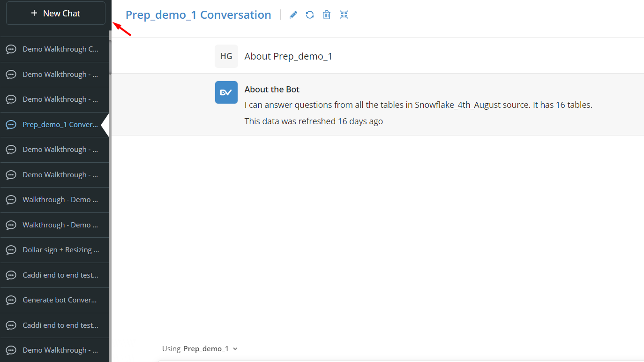Image resolution: width=644 pixels, height=362 pixels.
Task: Click the refresh conversation icon
Action: point(310,15)
